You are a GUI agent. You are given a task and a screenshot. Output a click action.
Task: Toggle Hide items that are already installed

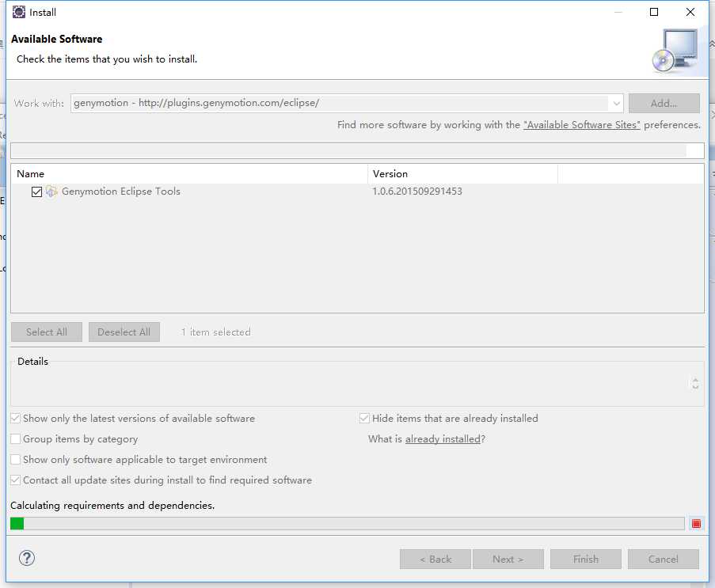(364, 419)
